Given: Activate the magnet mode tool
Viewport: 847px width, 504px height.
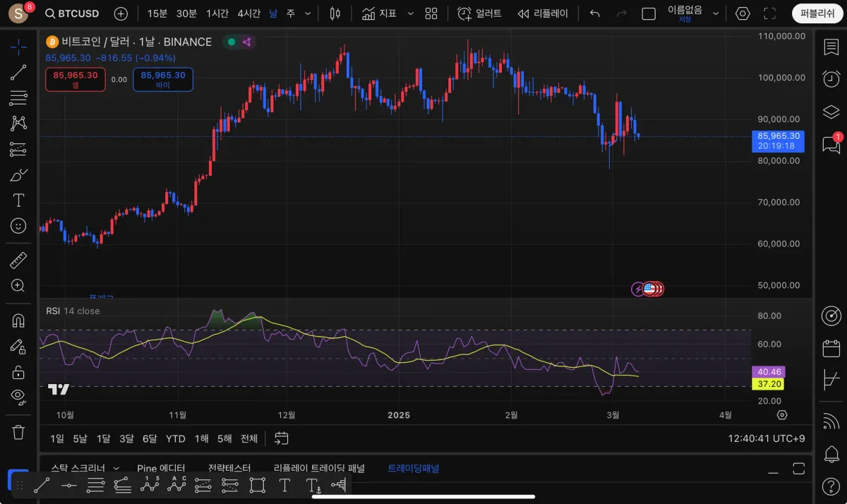Looking at the screenshot, I should pyautogui.click(x=18, y=320).
